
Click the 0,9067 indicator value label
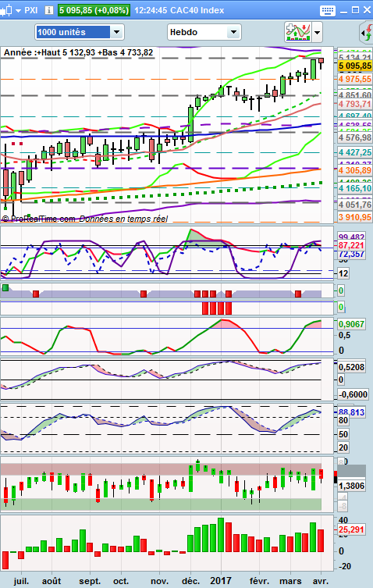click(351, 324)
